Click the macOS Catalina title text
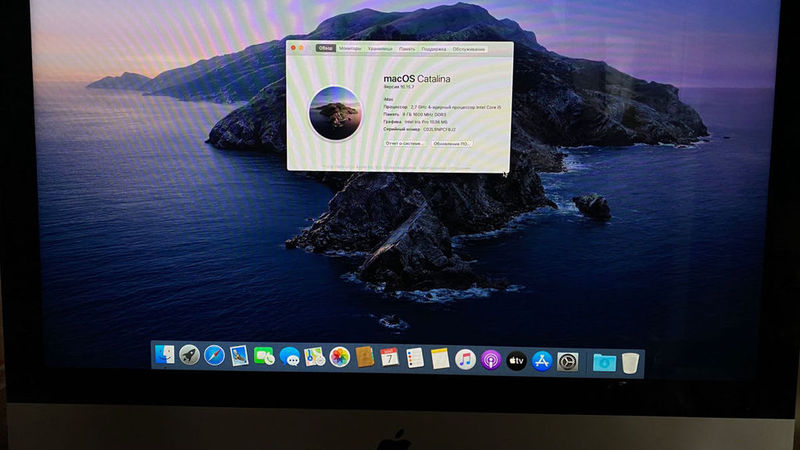This screenshot has height=450, width=800. (417, 79)
